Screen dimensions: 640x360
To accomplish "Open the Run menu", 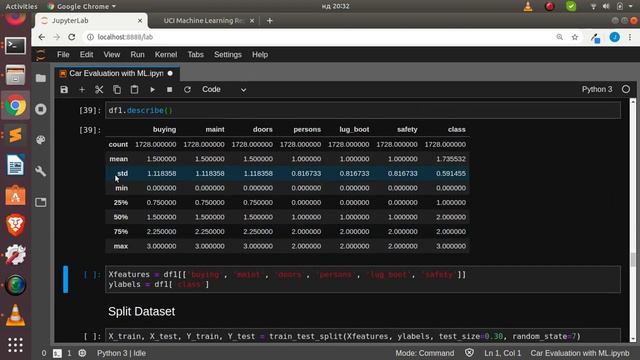I will 137,55.
